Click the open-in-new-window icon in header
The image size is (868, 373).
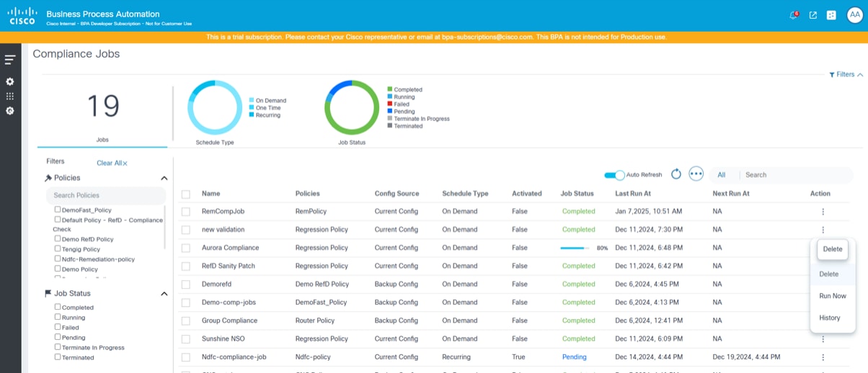tap(812, 15)
